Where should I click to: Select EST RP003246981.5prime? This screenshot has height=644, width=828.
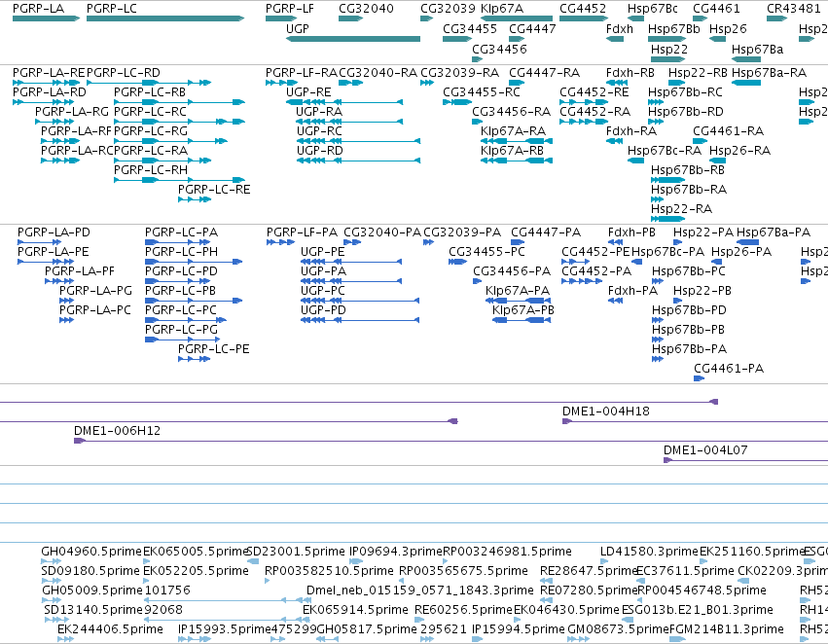tap(446, 561)
